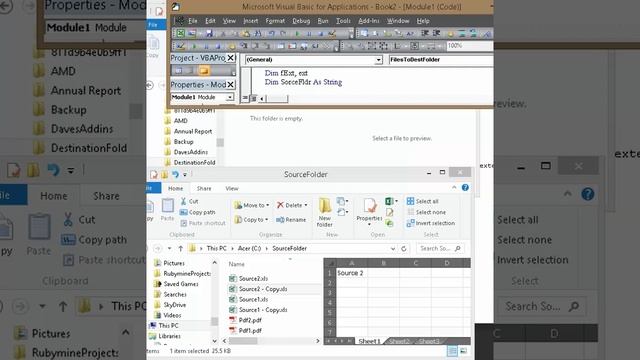Toggle Folders in the Project panel
Viewport: 640px width, 360px height.
coord(204,71)
